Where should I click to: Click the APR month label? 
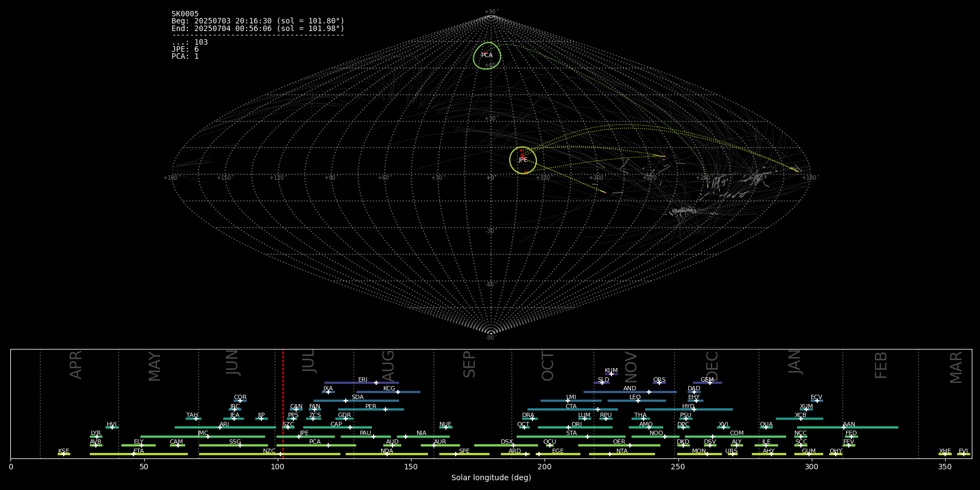(76, 365)
